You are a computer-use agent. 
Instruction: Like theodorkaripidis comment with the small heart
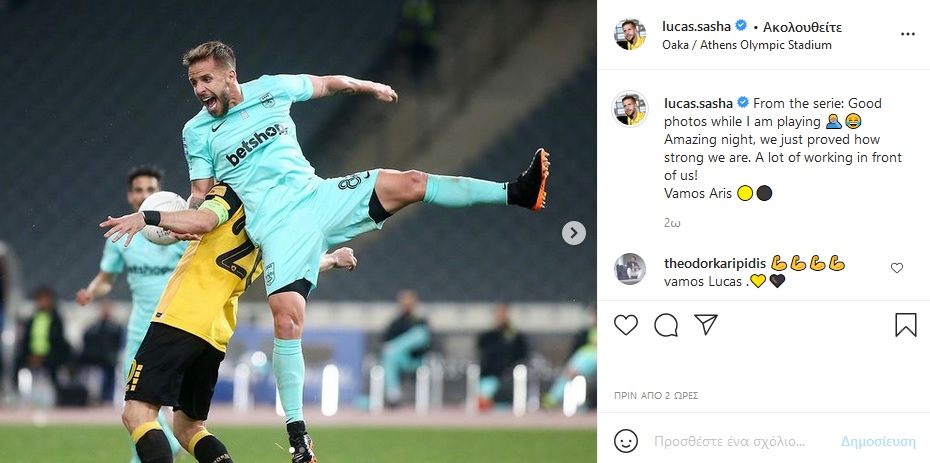tap(897, 268)
